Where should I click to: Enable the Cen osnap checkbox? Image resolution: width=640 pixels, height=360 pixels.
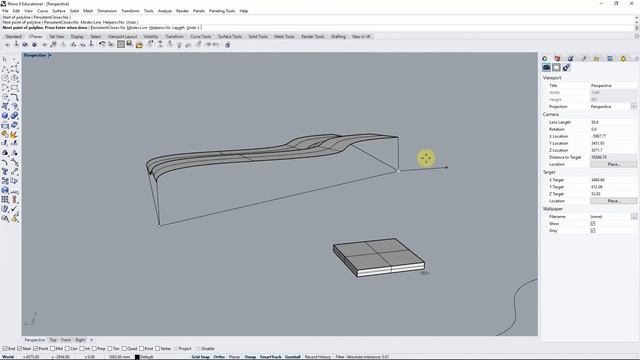[x=67, y=349]
